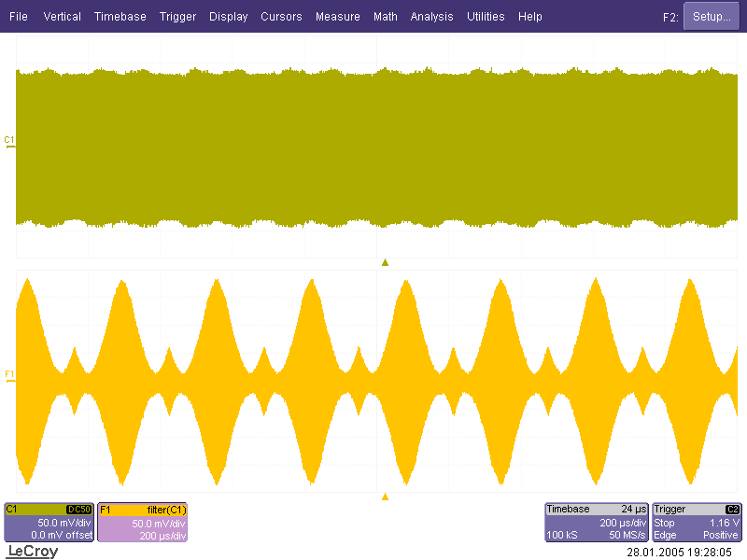747x560 pixels.
Task: Open the Timebase menu
Action: (x=120, y=17)
